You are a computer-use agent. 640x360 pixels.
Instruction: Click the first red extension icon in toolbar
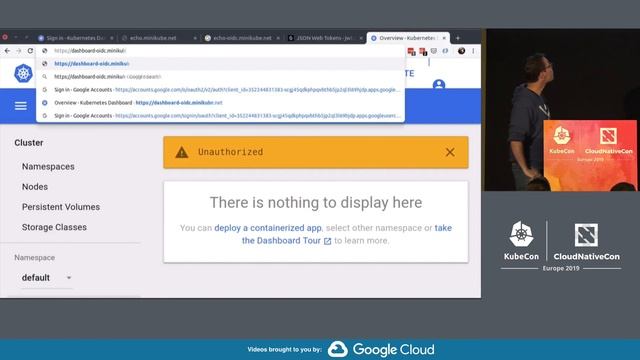[x=411, y=51]
